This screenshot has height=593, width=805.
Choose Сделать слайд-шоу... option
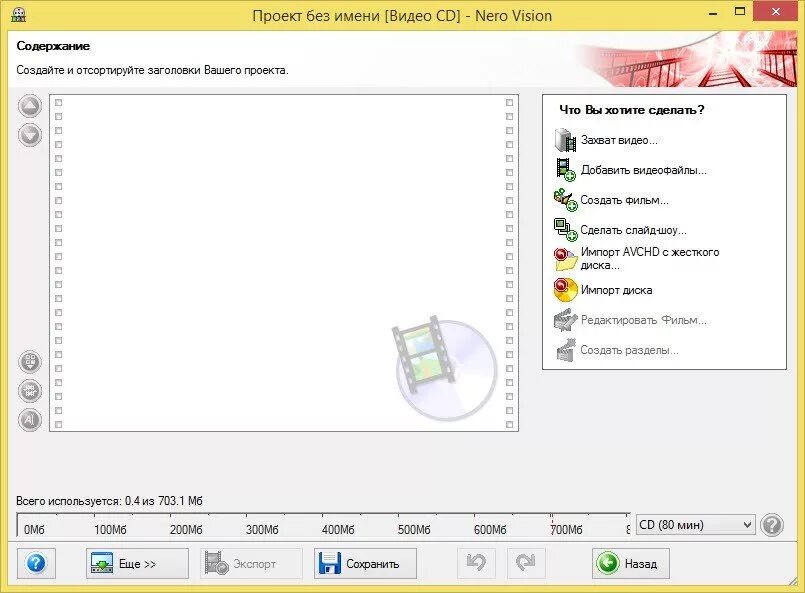coord(633,230)
